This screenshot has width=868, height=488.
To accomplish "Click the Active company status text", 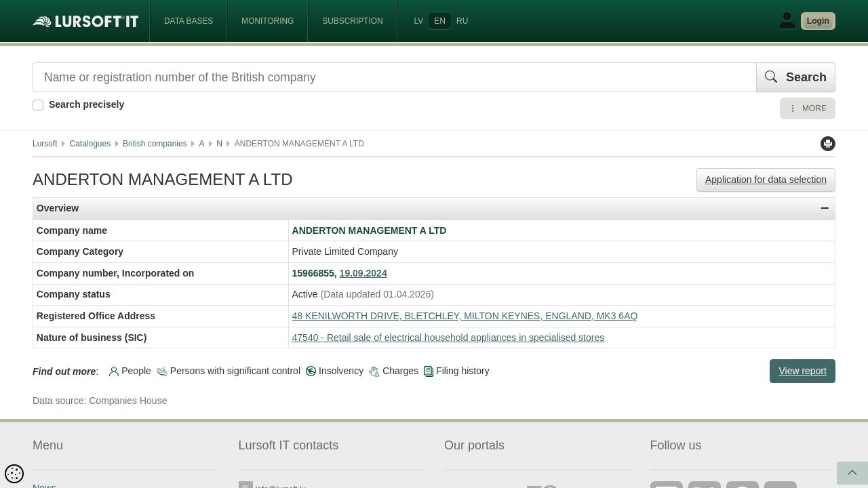I will (x=304, y=294).
